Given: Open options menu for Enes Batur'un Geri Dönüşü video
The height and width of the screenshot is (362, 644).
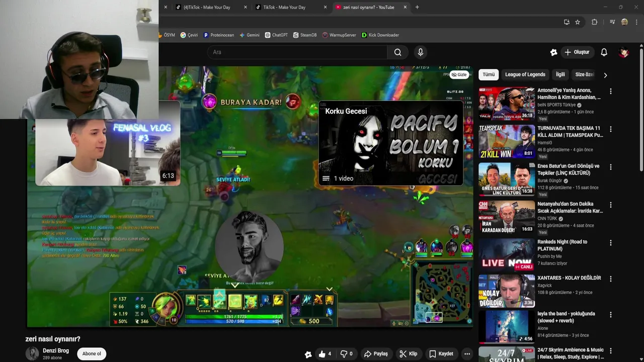Looking at the screenshot, I should (611, 167).
